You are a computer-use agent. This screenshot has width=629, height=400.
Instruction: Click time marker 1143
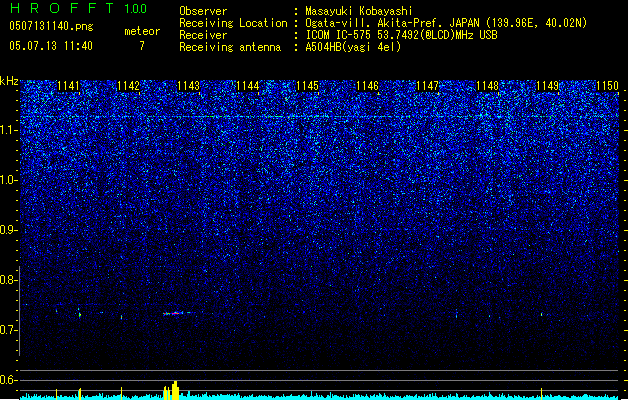point(188,86)
